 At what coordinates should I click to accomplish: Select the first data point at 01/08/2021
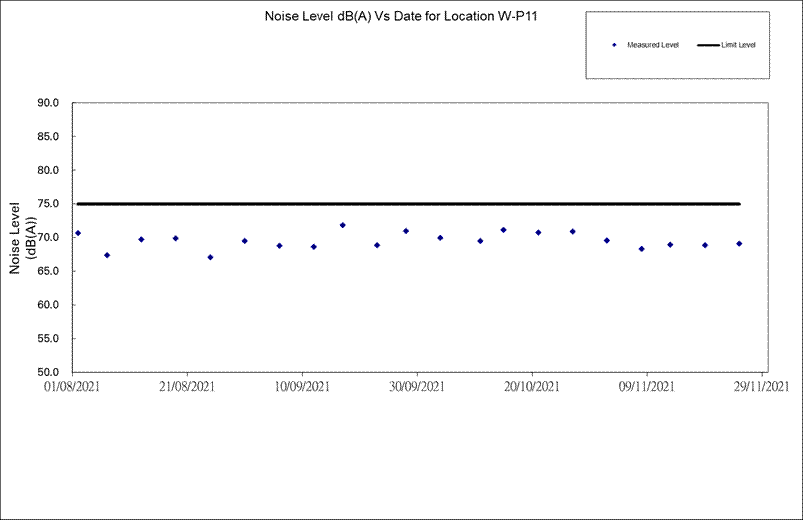[78, 233]
